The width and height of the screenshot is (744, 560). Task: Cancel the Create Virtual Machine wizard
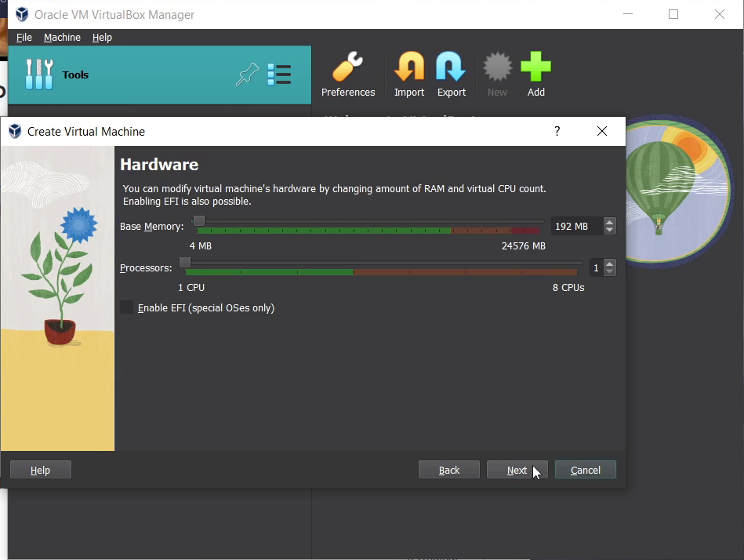point(585,470)
